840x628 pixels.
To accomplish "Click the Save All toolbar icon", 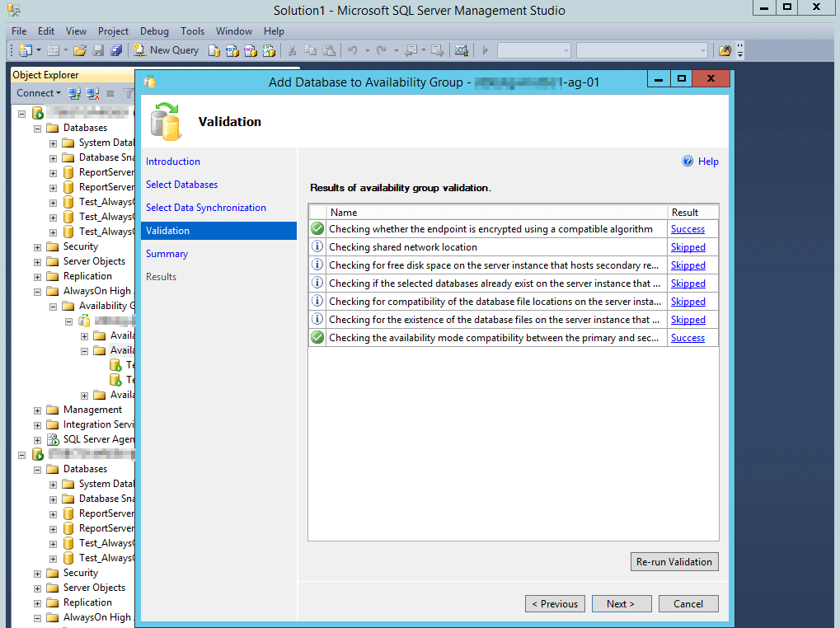I will coord(115,50).
